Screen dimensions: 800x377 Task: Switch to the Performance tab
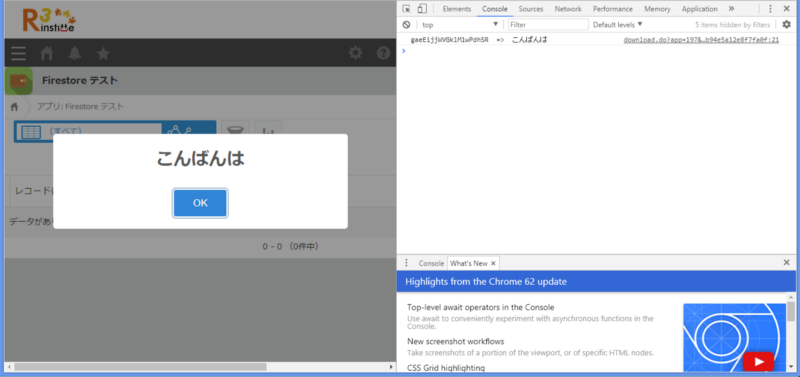[613, 9]
